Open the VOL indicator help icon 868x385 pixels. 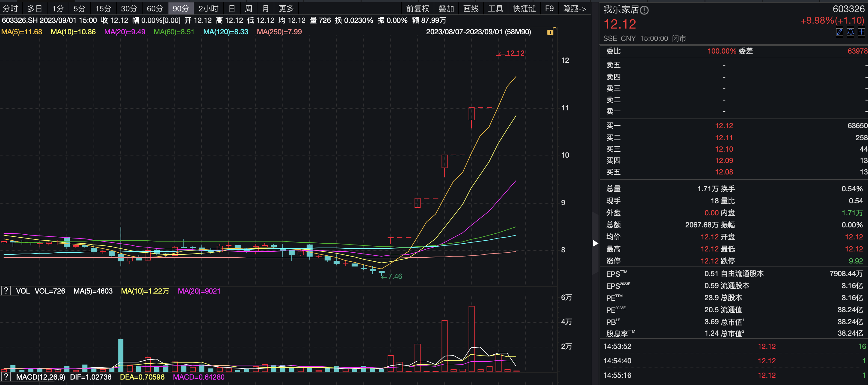pos(6,291)
